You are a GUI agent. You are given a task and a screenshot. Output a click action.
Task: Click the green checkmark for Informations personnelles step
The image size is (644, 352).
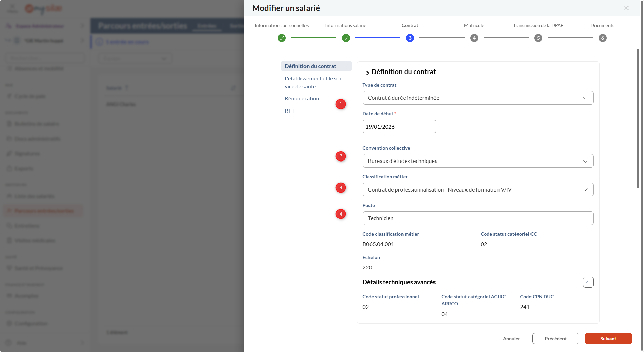tap(282, 38)
